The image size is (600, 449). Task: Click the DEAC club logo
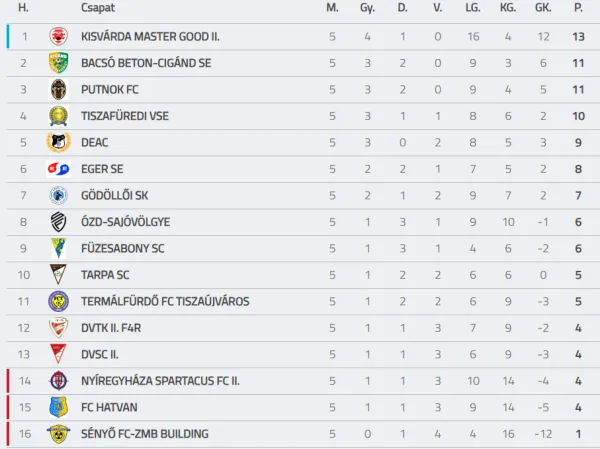[59, 142]
